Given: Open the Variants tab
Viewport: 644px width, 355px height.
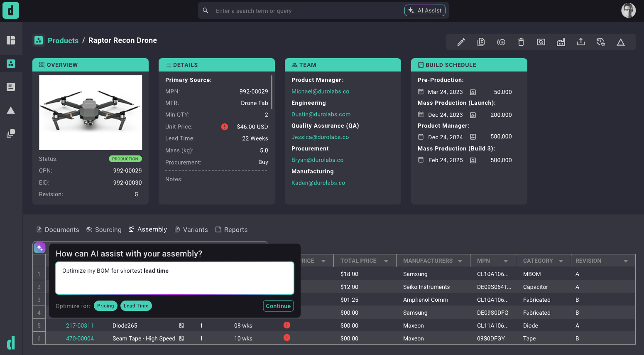Looking at the screenshot, I should tap(191, 230).
